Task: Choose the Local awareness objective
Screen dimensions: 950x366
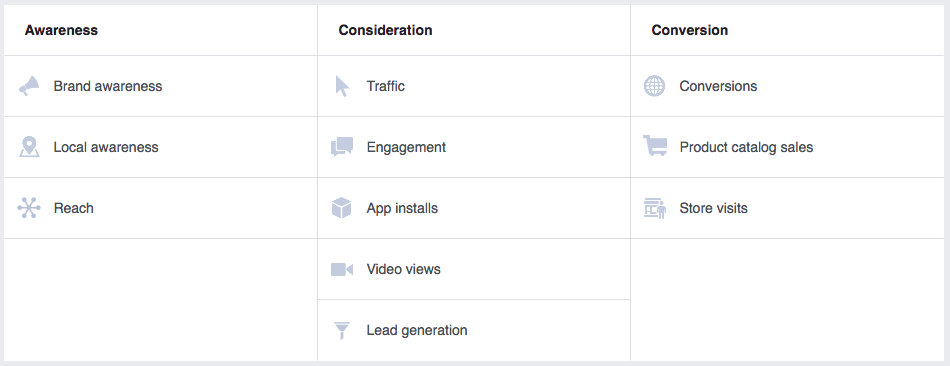Action: (x=106, y=147)
